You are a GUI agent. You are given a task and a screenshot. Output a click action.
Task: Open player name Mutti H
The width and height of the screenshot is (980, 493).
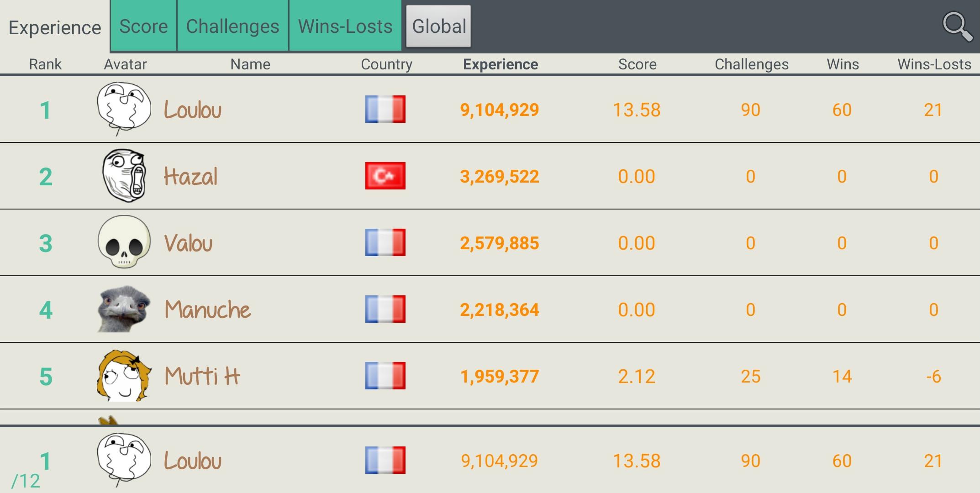(202, 376)
